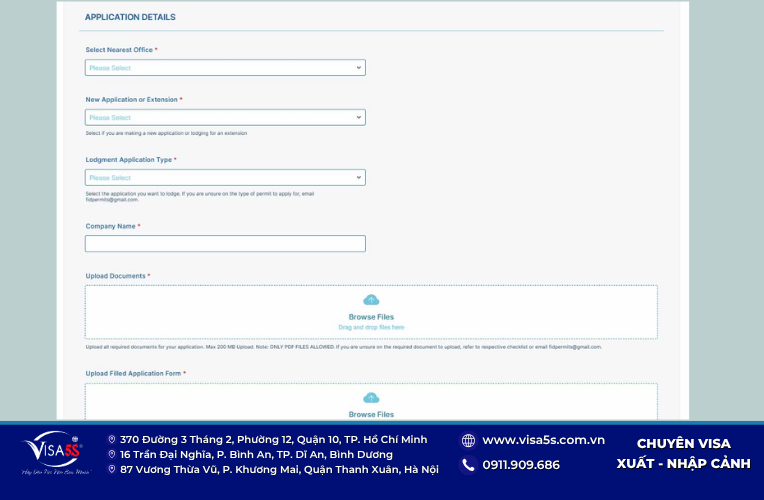Expand the New Application or Extension dropdown
This screenshot has height=500, width=764.
pos(225,117)
